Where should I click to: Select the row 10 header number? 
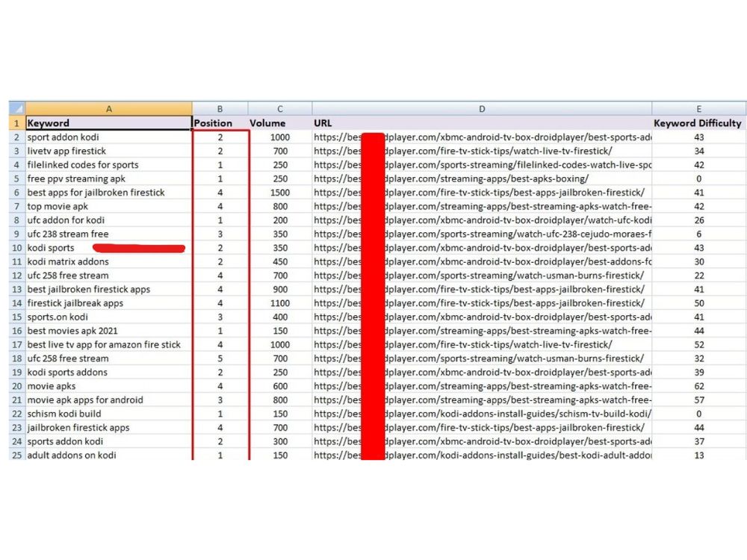[x=17, y=248]
